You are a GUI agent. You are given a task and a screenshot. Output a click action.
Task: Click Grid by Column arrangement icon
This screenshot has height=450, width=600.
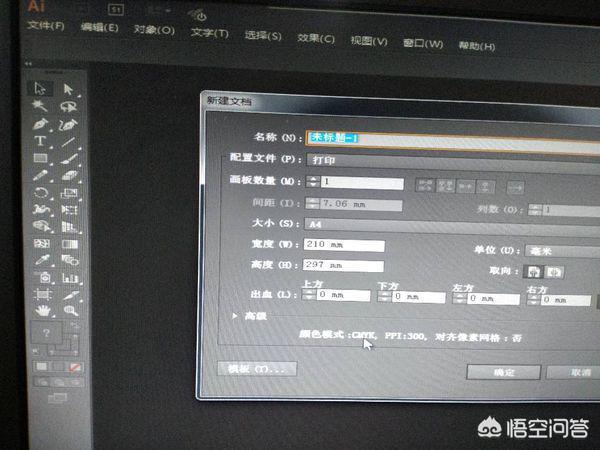click(446, 186)
